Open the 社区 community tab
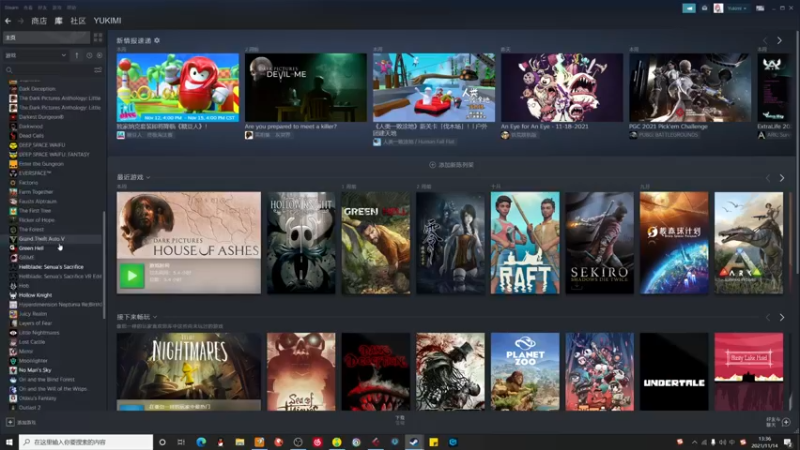This screenshot has width=800, height=450. (x=78, y=21)
